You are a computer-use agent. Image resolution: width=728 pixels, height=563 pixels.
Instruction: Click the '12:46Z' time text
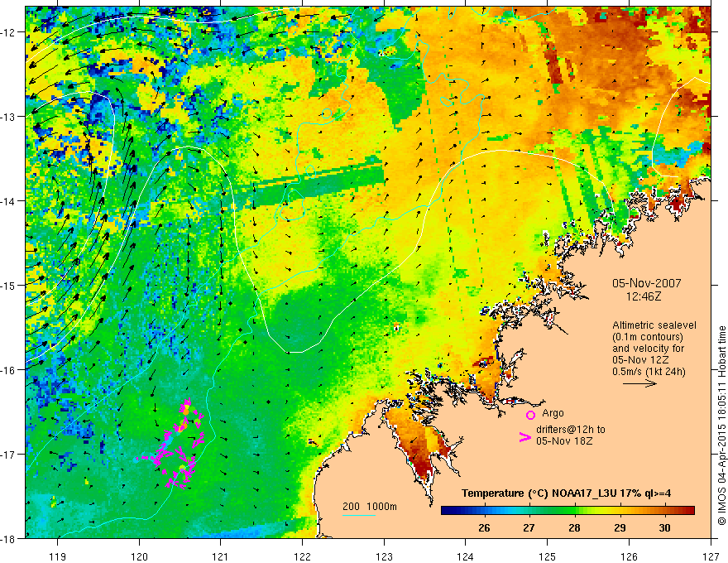(x=644, y=296)
